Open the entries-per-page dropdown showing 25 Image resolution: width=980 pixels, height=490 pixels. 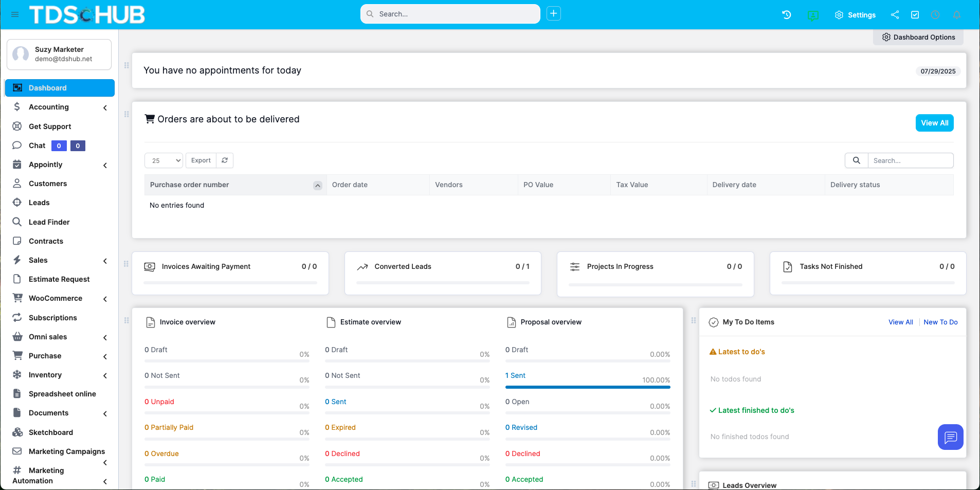point(163,160)
